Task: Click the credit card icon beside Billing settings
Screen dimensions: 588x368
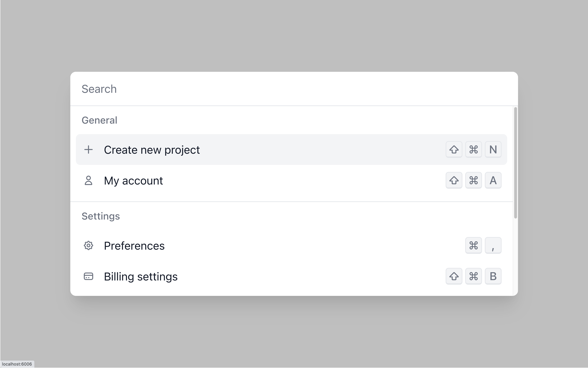Action: (x=88, y=276)
